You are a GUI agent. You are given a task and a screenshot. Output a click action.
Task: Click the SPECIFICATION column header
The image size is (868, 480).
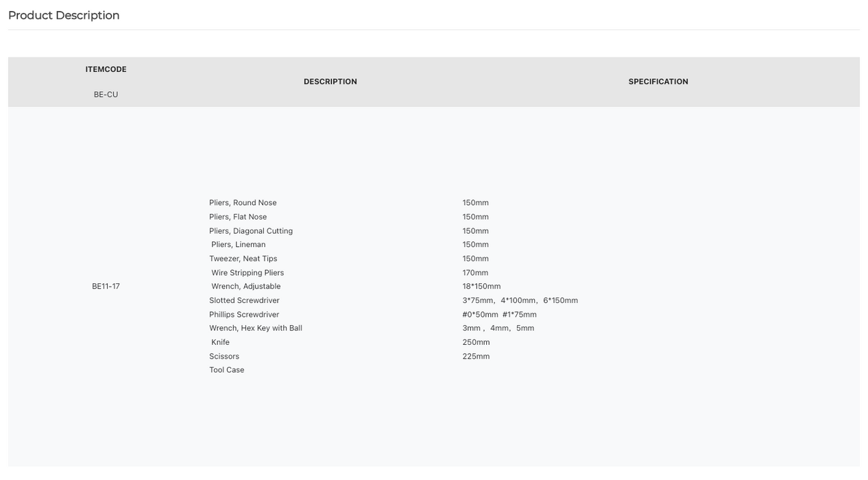(x=658, y=82)
